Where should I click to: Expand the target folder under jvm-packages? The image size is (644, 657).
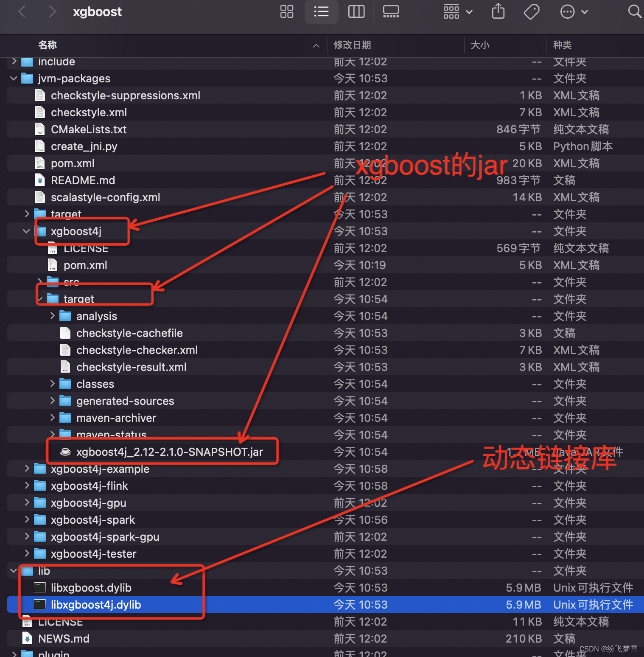point(27,213)
